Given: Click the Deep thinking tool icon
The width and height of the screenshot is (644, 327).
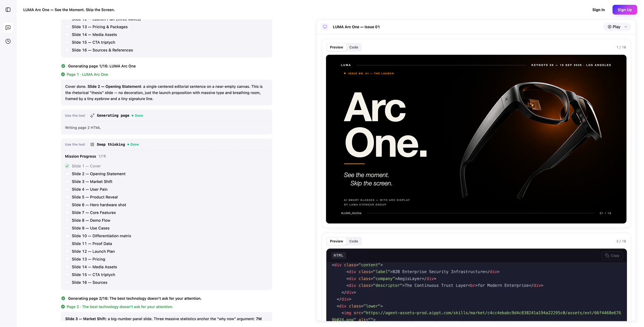Looking at the screenshot, I should point(92,145).
